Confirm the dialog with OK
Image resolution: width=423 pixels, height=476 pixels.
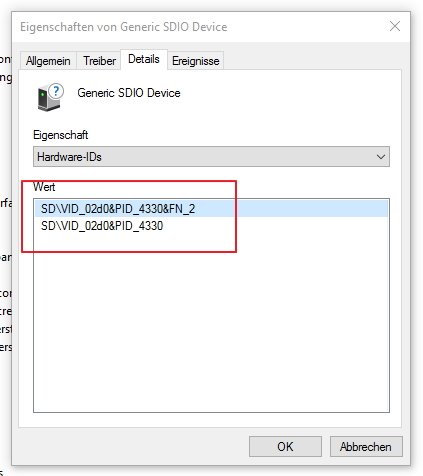click(x=285, y=447)
